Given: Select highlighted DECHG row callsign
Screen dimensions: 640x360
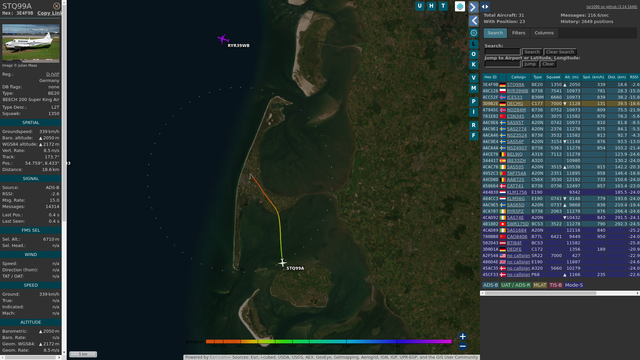Looking at the screenshot, I should (515, 104).
